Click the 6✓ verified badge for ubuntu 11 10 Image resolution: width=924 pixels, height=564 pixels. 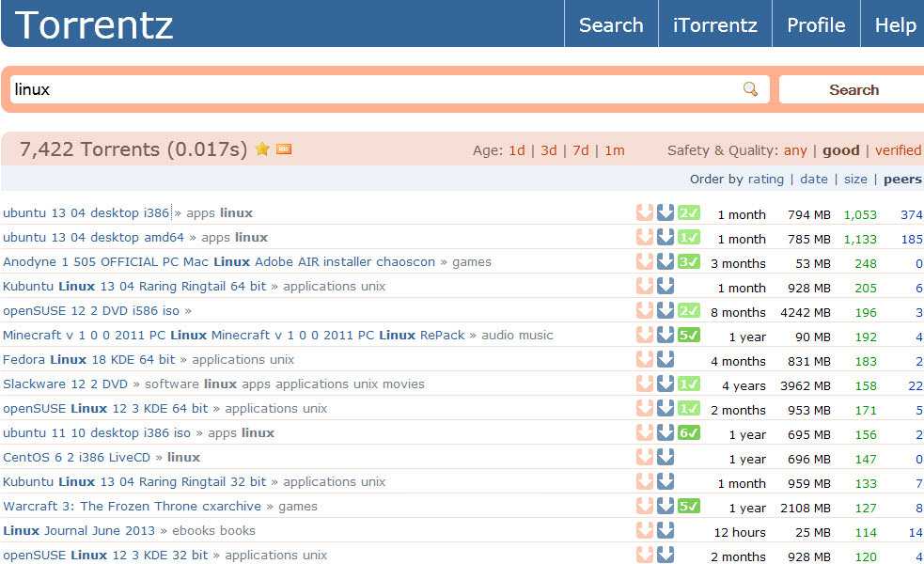[688, 433]
